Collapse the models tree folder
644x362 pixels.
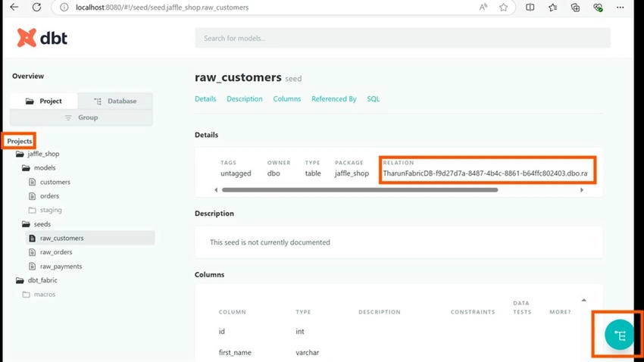click(x=45, y=168)
